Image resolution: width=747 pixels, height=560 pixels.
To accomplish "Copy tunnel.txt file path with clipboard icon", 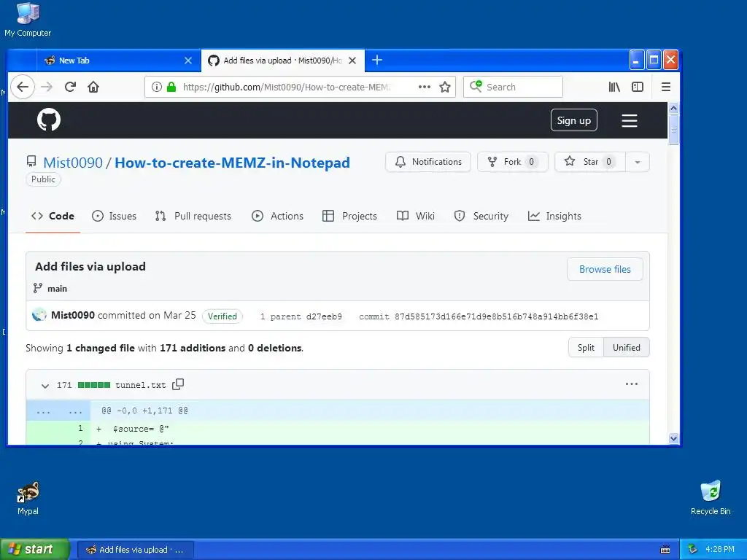I will point(178,384).
